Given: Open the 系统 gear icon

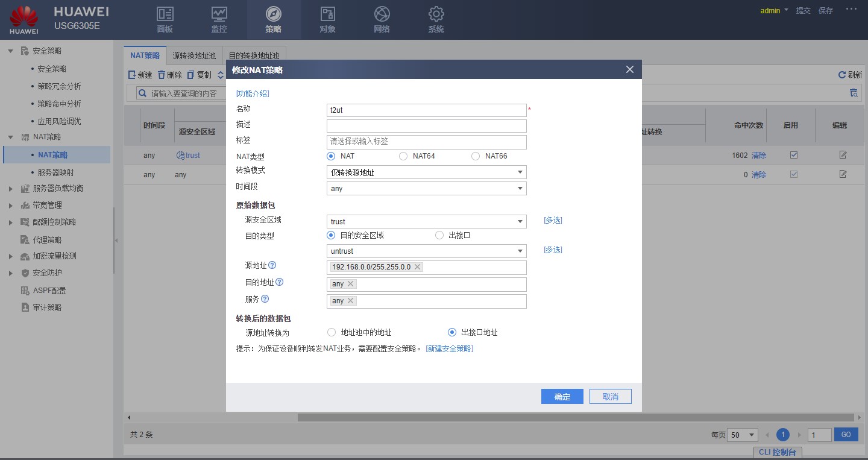Looking at the screenshot, I should [x=436, y=14].
